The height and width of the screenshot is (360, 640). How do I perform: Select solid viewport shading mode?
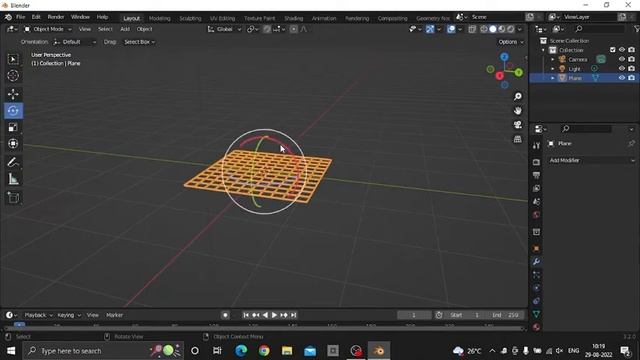click(493, 29)
